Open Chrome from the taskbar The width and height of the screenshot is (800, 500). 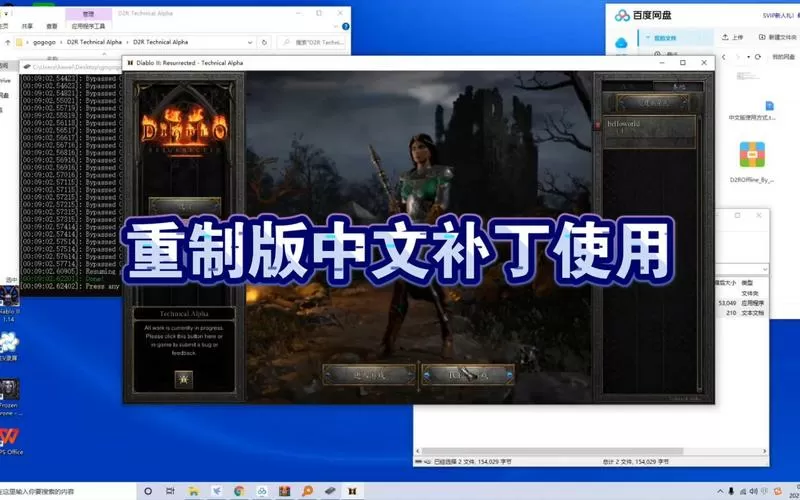point(239,491)
